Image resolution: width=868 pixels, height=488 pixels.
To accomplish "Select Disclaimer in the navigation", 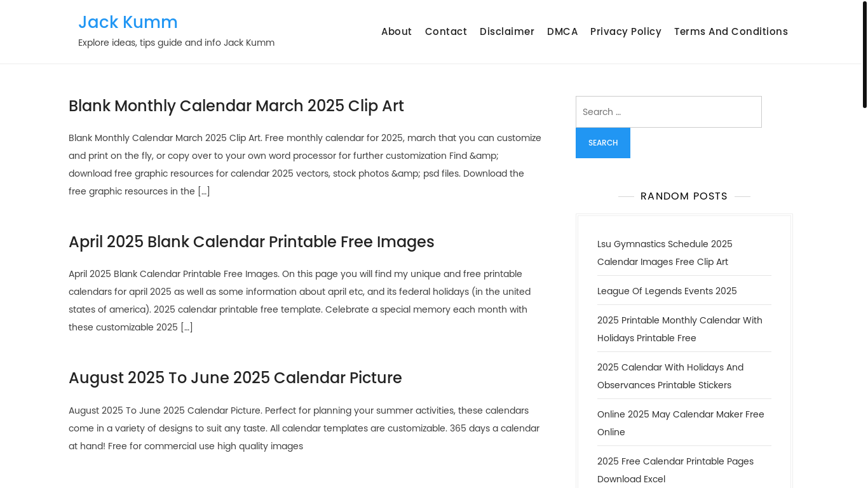I will pos(507,32).
